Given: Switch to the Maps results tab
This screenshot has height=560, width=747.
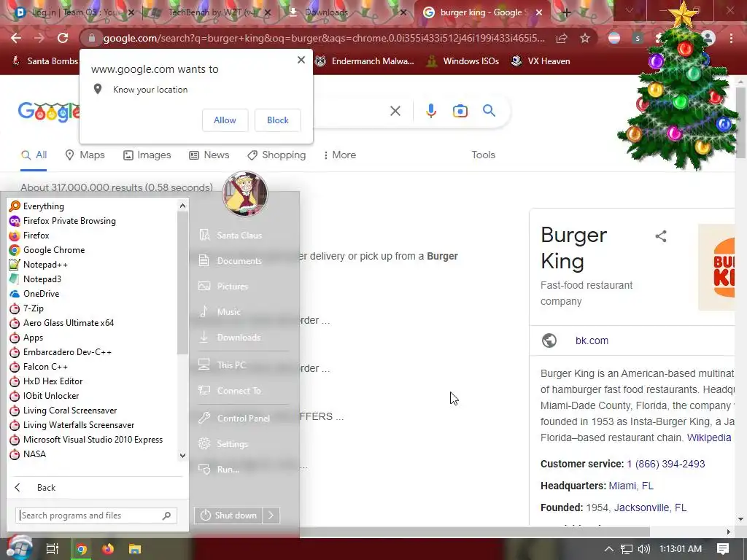Looking at the screenshot, I should pos(85,155).
